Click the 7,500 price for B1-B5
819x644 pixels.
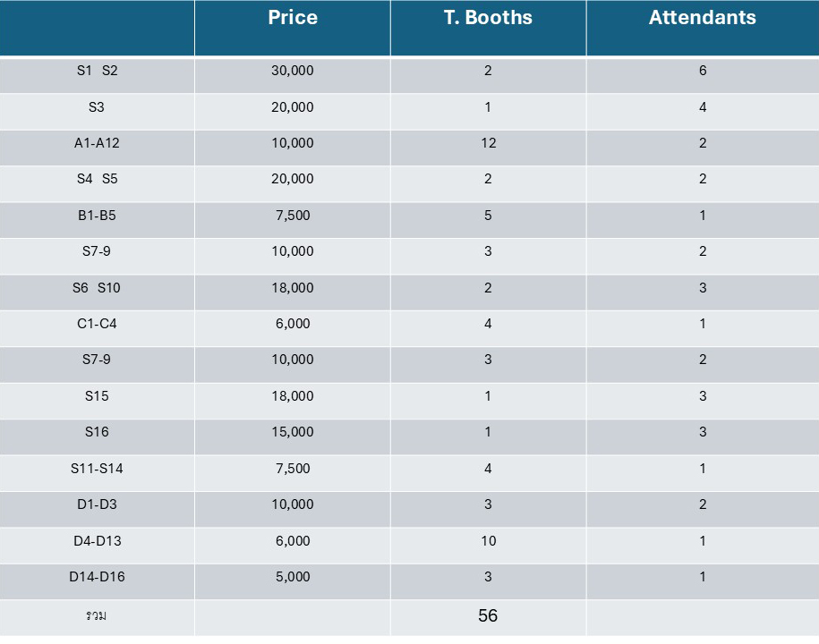pos(293,215)
